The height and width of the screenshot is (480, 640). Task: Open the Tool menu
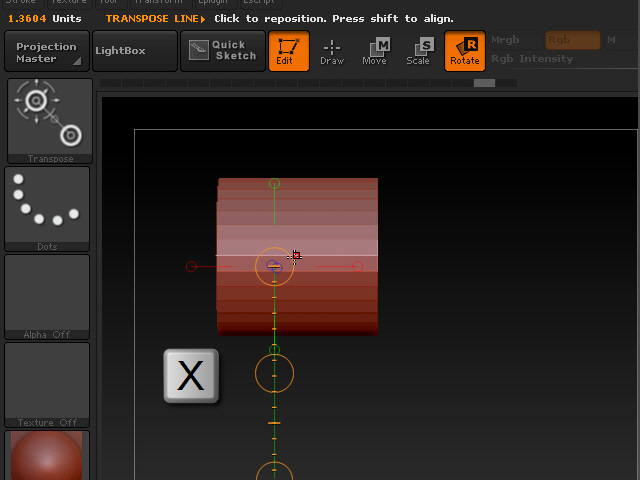pos(109,2)
